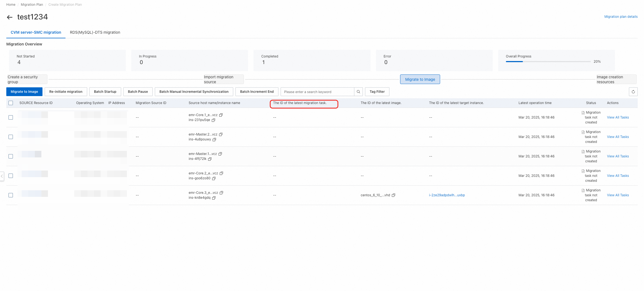The height and width of the screenshot is (291, 644).
Task: Click the search magnifier icon
Action: coord(358,92)
